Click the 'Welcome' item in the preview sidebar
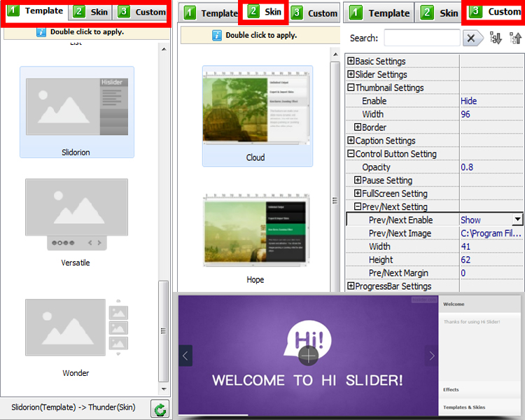This screenshot has height=420, width=525. pyautogui.click(x=454, y=304)
